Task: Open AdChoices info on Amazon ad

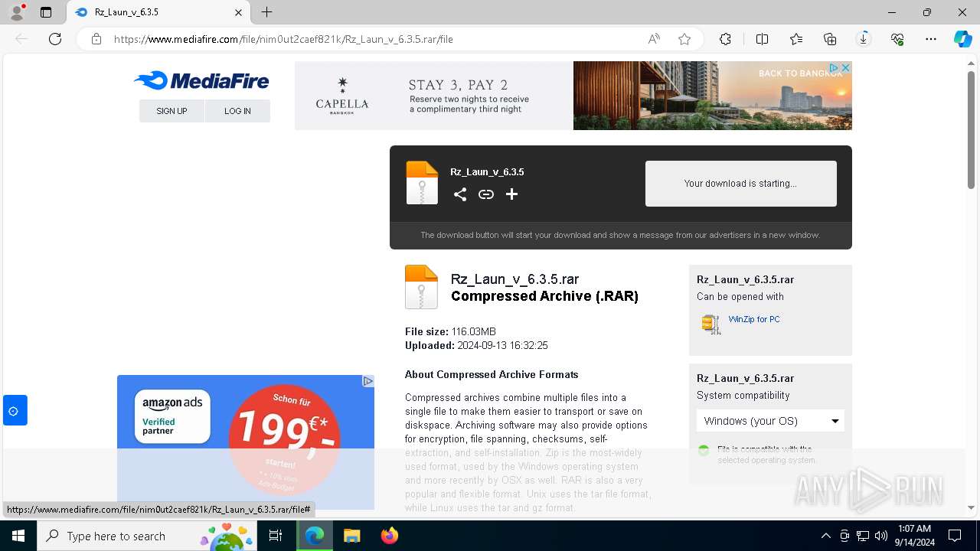Action: click(368, 381)
